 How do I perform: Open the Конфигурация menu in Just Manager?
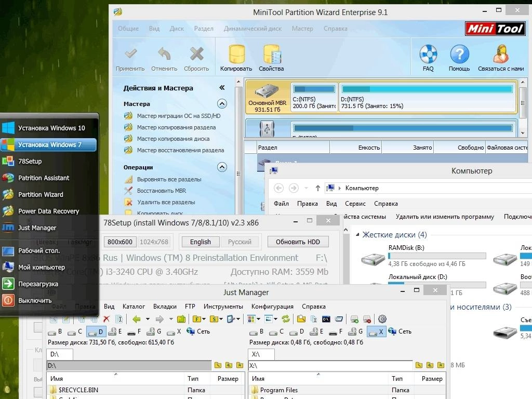click(x=272, y=307)
